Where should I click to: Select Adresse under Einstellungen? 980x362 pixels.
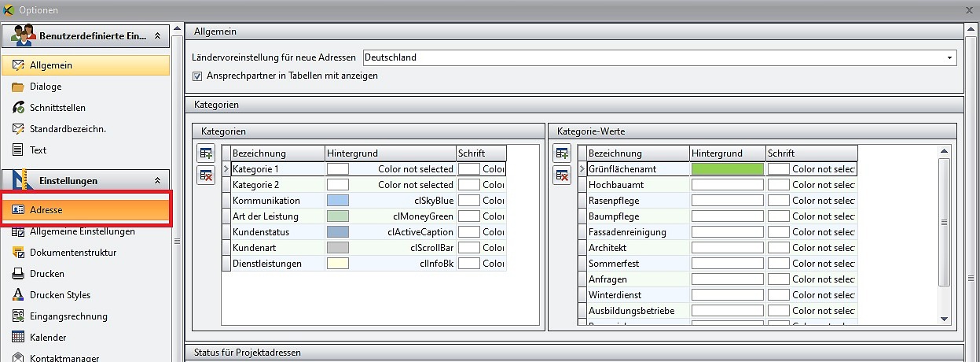[86, 210]
